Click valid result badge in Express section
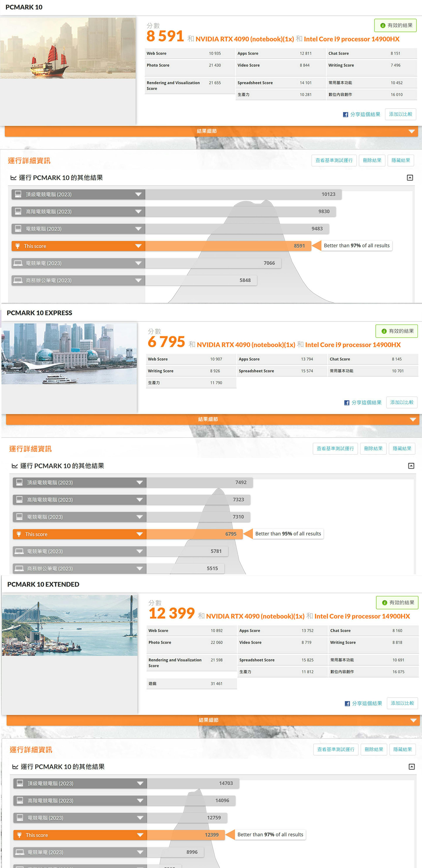 397,331
